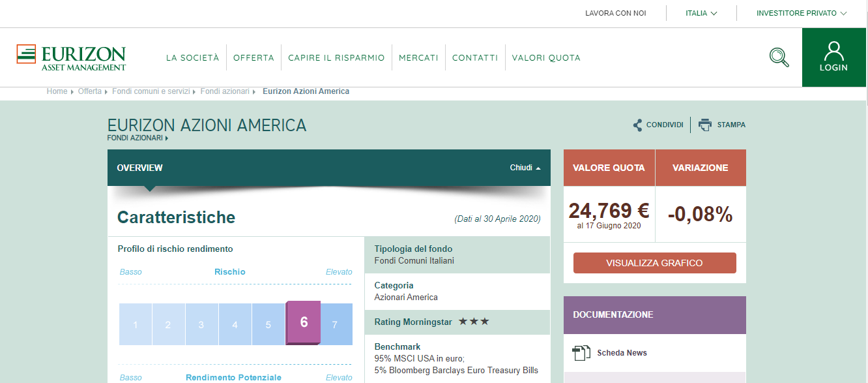Go to Home in the breadcrumb

57,91
